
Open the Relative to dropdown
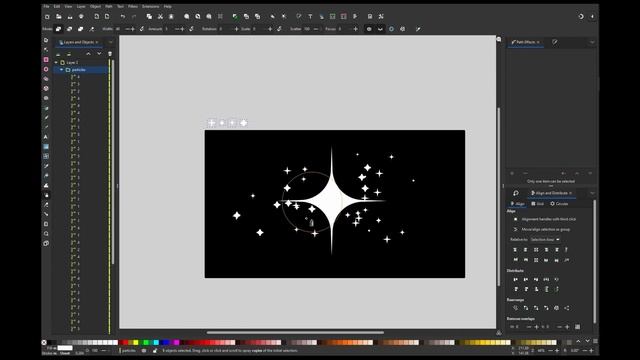point(545,240)
